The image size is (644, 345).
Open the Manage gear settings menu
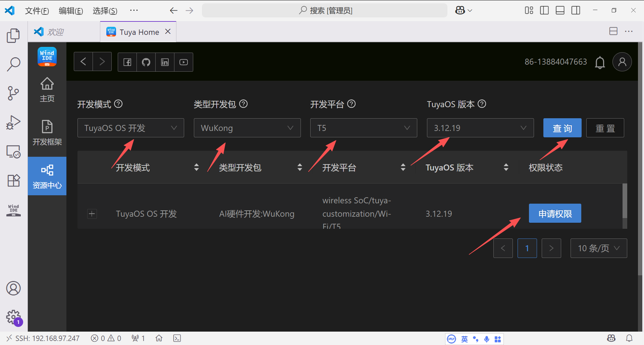13,317
